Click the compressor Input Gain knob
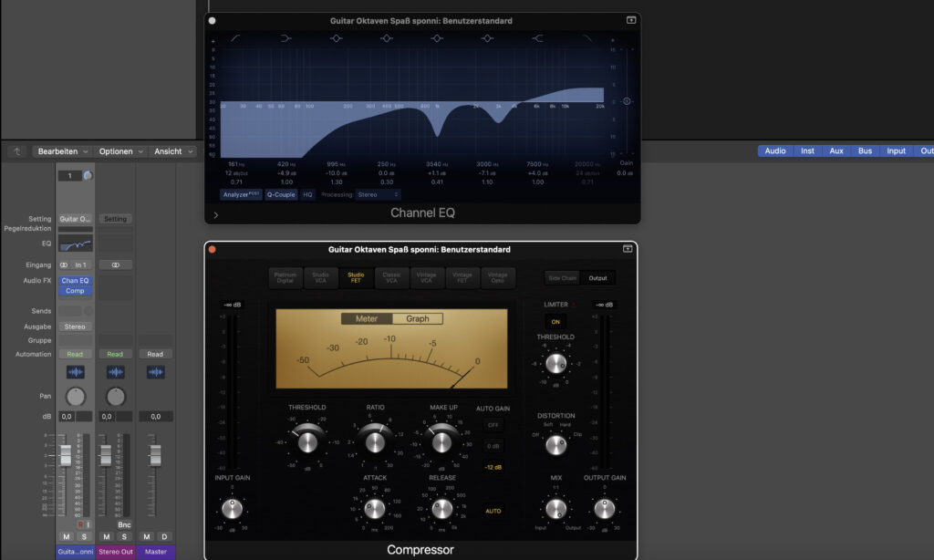 click(233, 509)
